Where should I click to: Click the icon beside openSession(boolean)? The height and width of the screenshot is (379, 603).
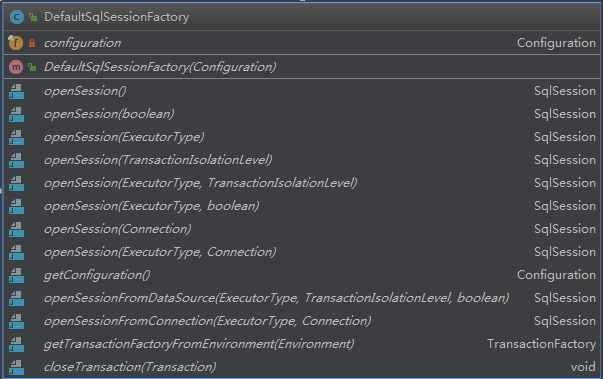tap(17, 115)
